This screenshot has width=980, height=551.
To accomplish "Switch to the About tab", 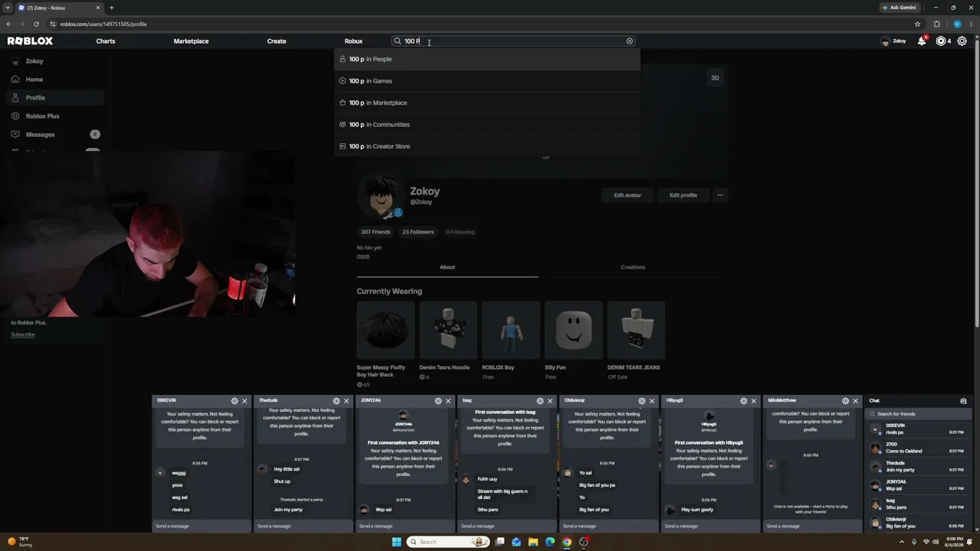I will (447, 267).
